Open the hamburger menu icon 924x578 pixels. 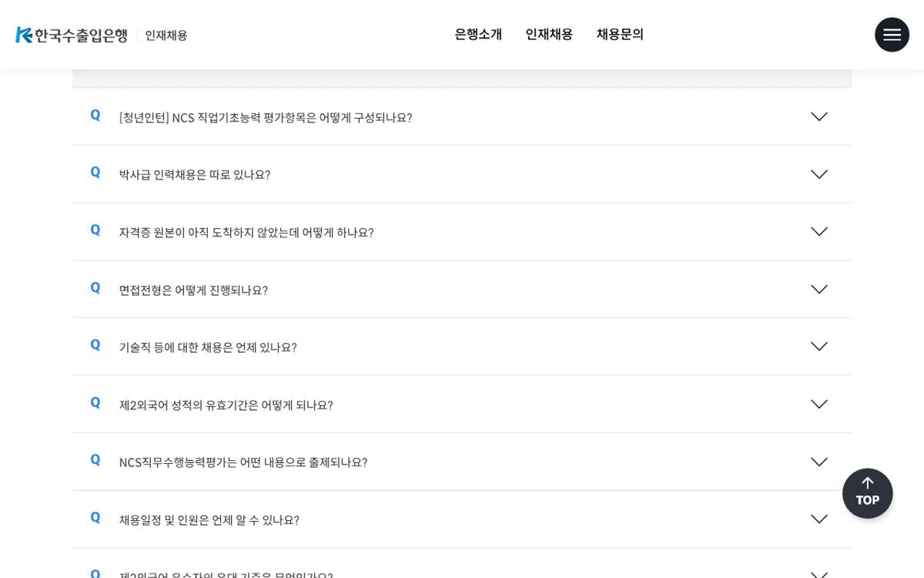coord(892,35)
